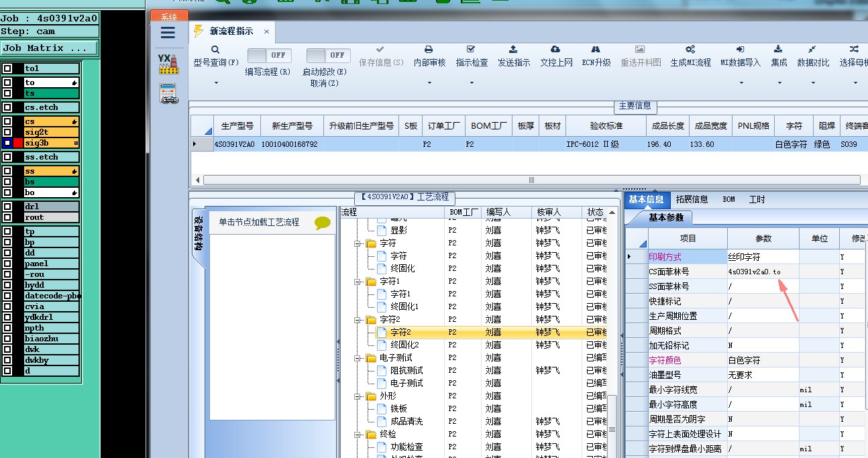868x458 pixels.
Task: Click the 保存信息 checkmark icon
Action: (380, 50)
